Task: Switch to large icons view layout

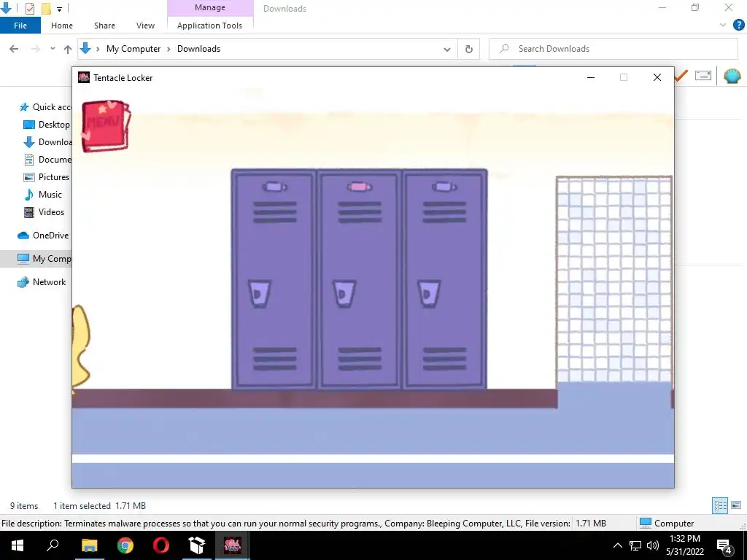Action: click(x=736, y=505)
